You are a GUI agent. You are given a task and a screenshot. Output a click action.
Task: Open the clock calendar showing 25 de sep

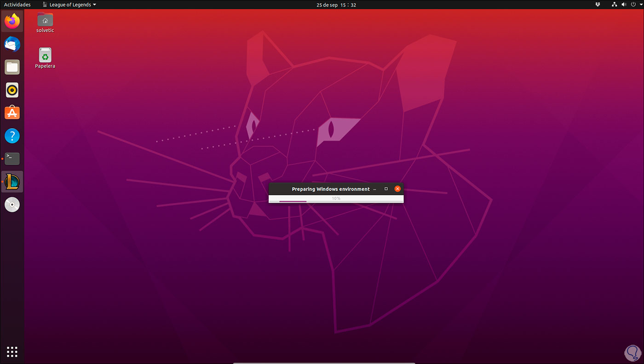coord(336,5)
